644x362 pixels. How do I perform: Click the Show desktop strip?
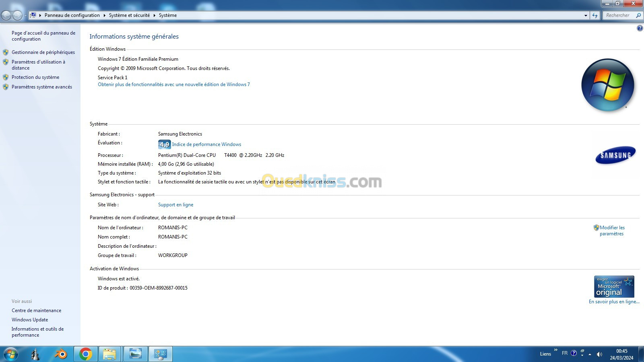(x=641, y=354)
